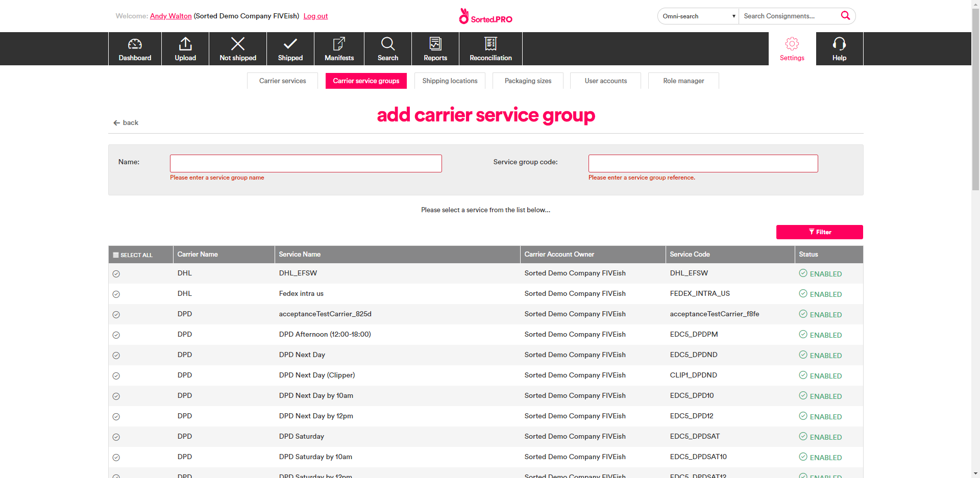Open the Reconciliation section
Image resolution: width=980 pixels, height=478 pixels.
coord(490,48)
